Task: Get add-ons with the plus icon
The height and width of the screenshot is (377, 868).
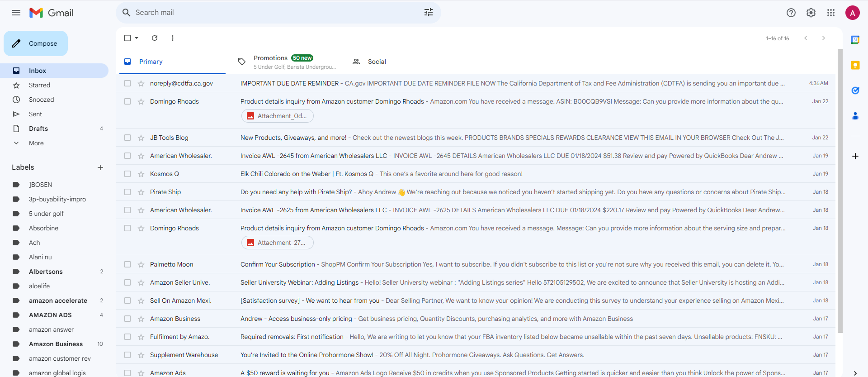Action: tap(855, 156)
